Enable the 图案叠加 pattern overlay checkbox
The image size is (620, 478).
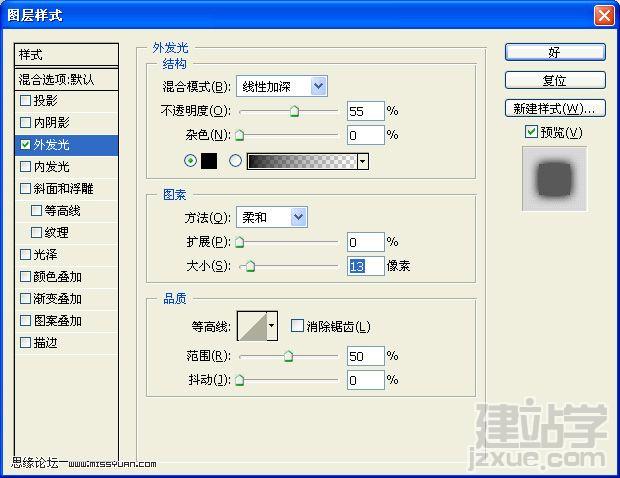[x=25, y=320]
